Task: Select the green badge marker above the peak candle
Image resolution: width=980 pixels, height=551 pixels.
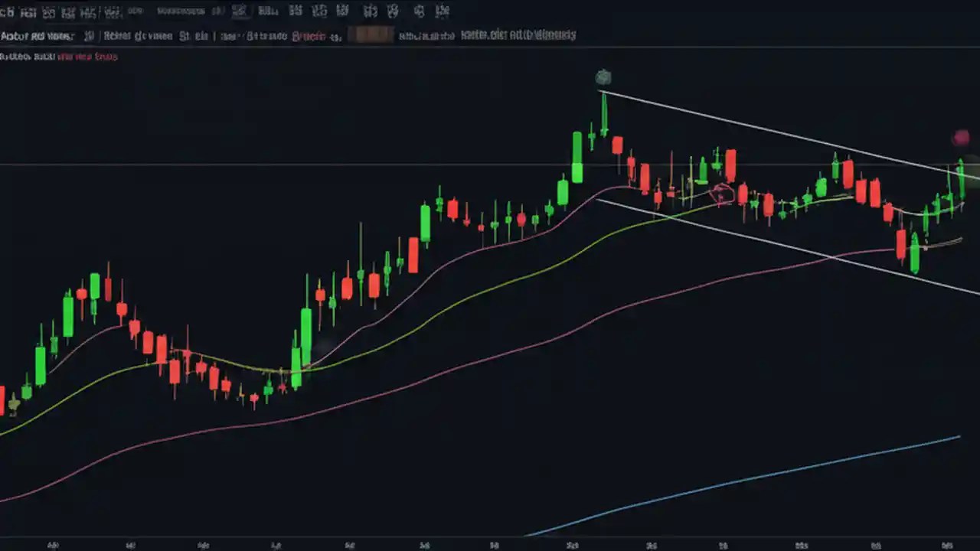Action: click(x=603, y=77)
